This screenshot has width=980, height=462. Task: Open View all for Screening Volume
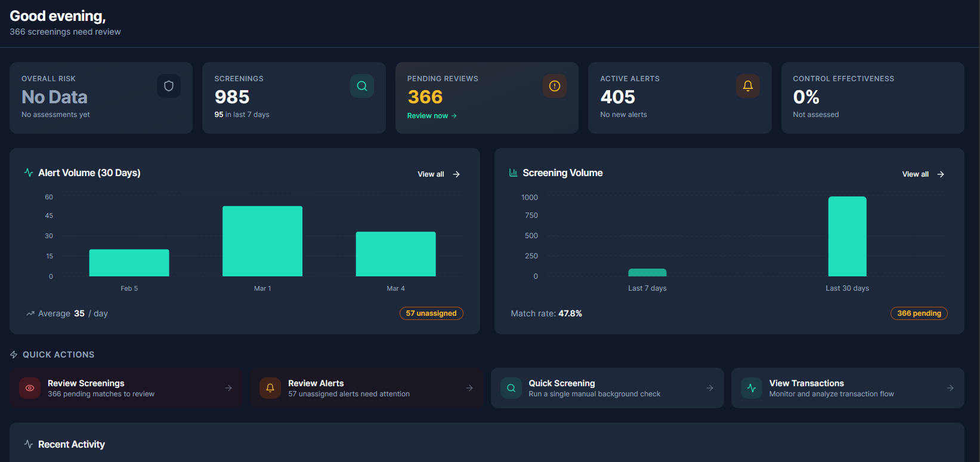(x=923, y=174)
